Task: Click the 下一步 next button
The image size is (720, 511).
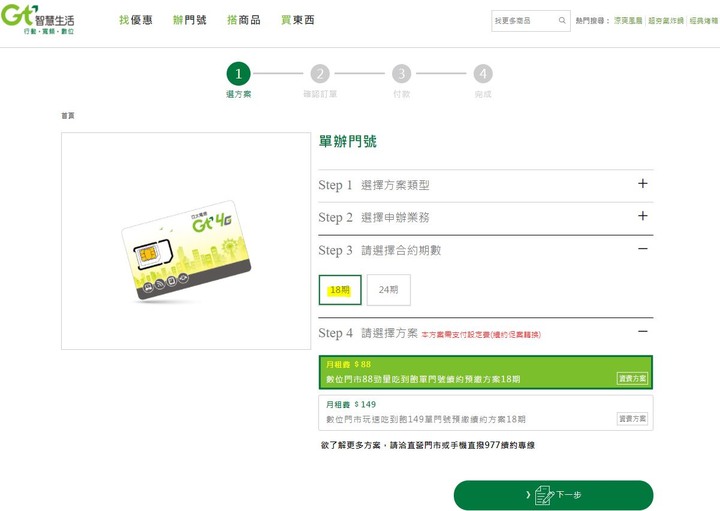Action: tap(553, 495)
